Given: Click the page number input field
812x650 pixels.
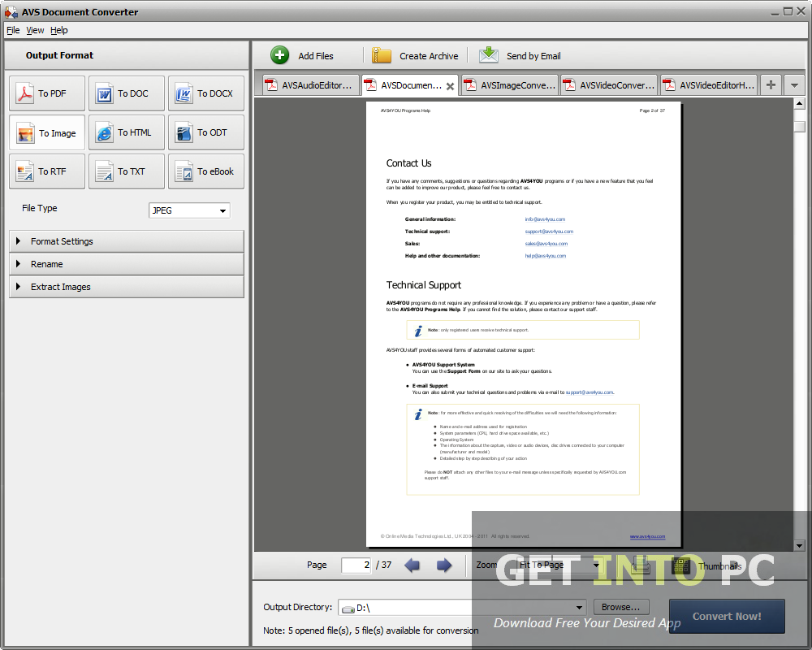Looking at the screenshot, I should coord(356,565).
